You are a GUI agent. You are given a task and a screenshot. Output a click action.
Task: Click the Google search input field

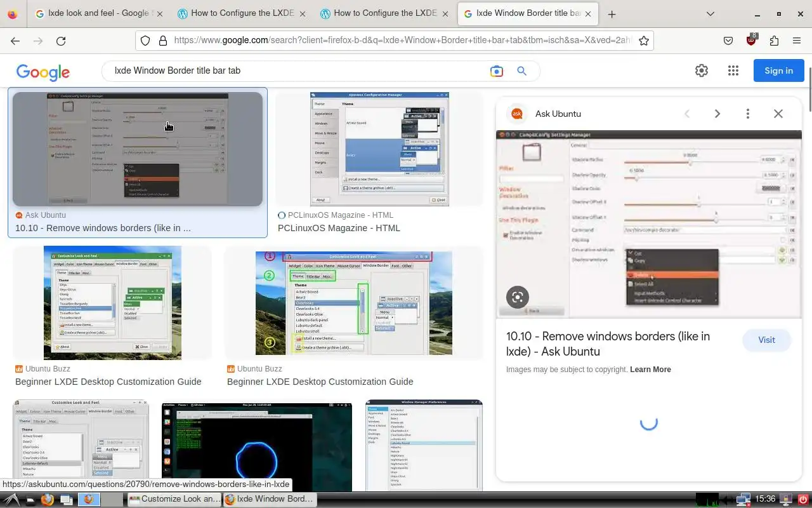pyautogui.click(x=298, y=70)
